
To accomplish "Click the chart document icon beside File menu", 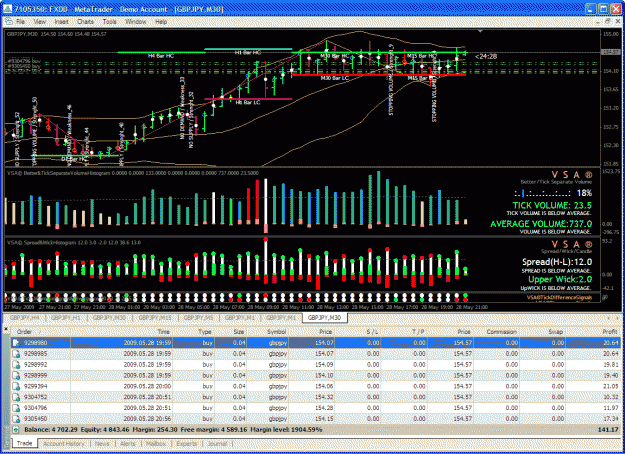I will (8, 22).
